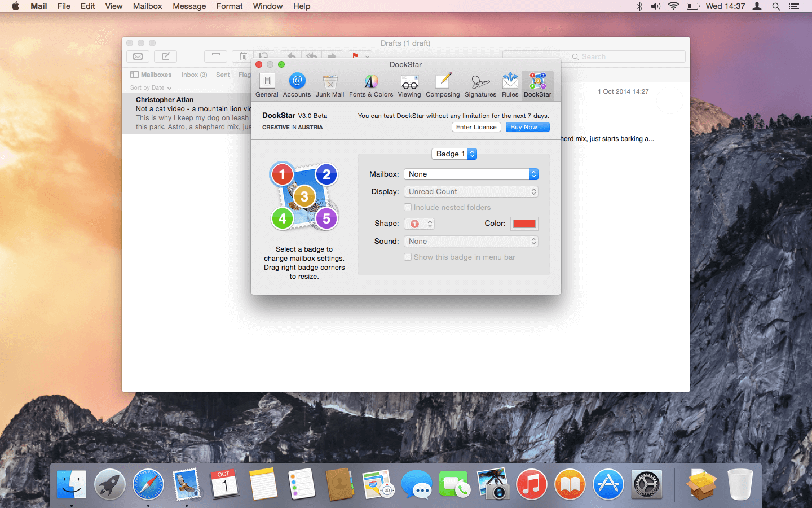Open the Viewing preferences pane
Viewport: 812px width, 508px height.
tap(409, 85)
